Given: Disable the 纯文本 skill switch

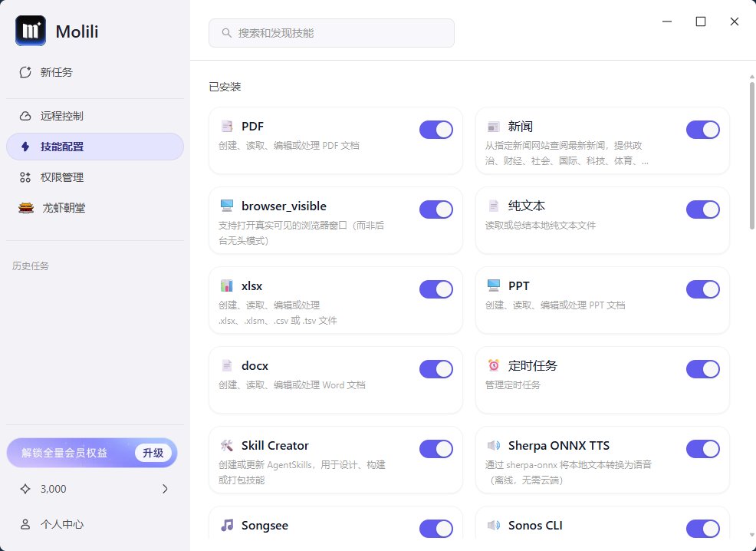Looking at the screenshot, I should click(x=703, y=209).
